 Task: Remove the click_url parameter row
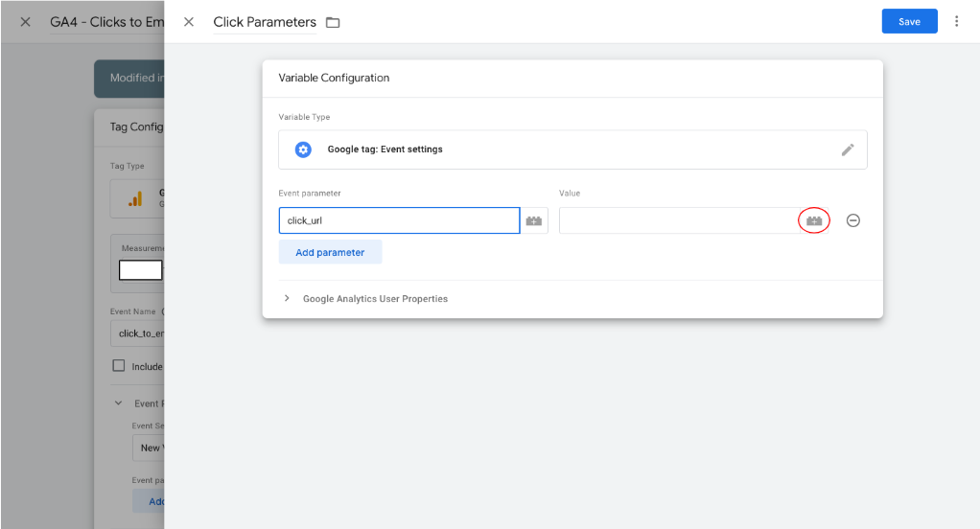(x=852, y=220)
